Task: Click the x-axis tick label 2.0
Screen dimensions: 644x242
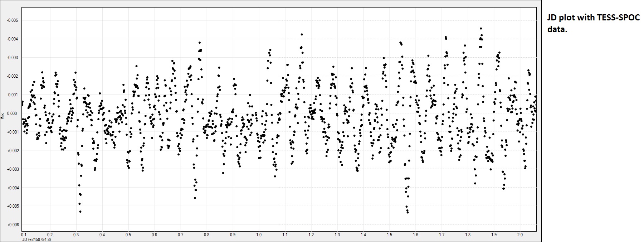Action: (x=520, y=235)
